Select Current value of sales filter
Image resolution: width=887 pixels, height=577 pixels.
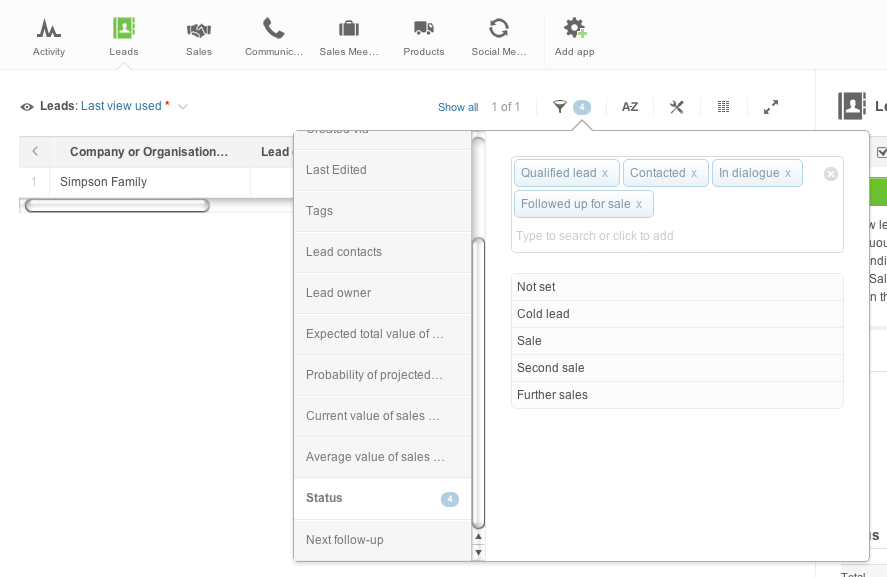[382, 416]
